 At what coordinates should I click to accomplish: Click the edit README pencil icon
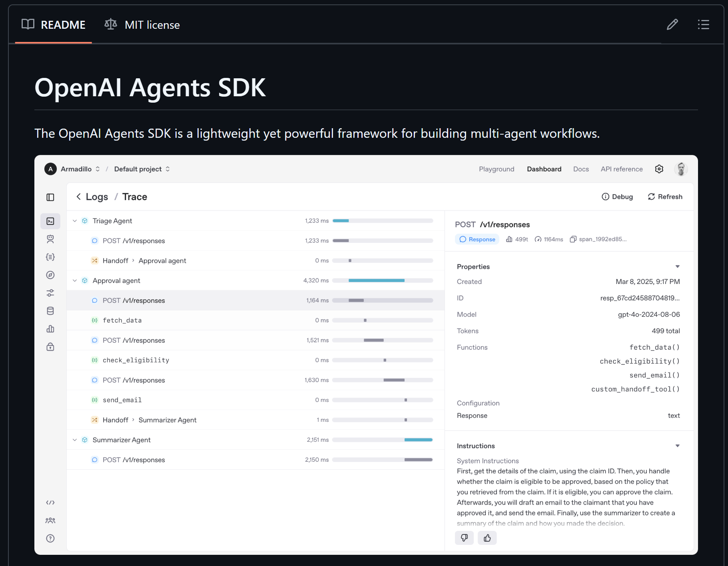[672, 25]
